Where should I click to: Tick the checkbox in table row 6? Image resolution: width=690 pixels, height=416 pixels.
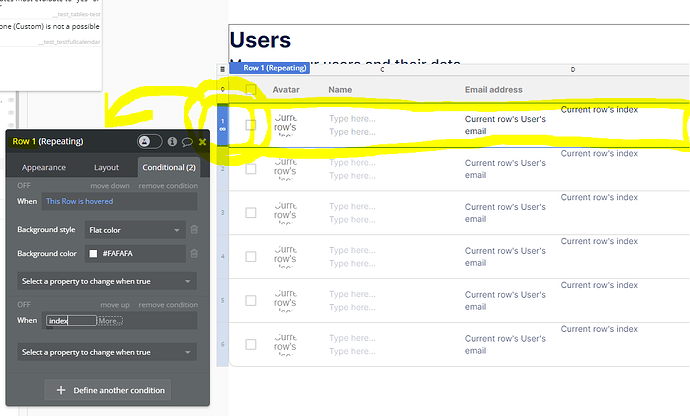251,344
